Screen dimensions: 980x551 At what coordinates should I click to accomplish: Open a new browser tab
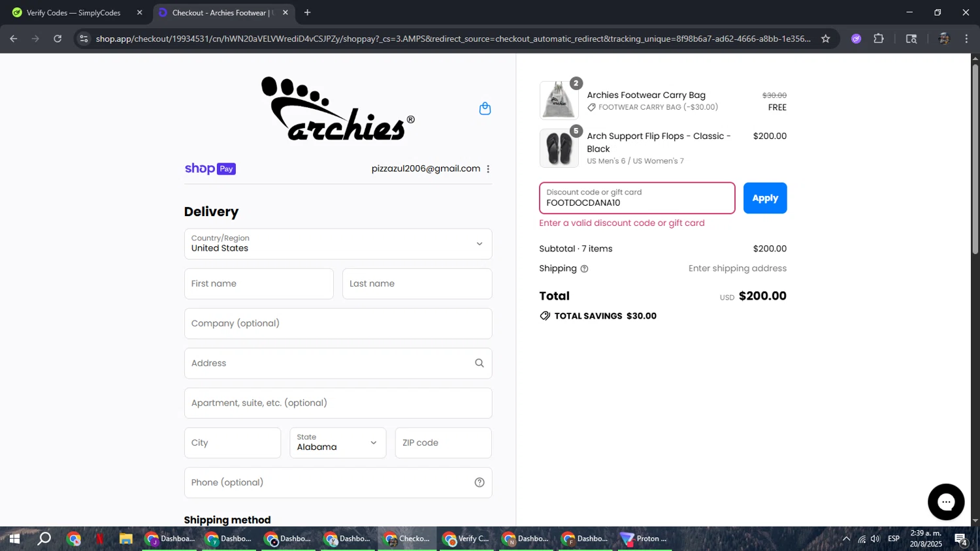pos(307,12)
